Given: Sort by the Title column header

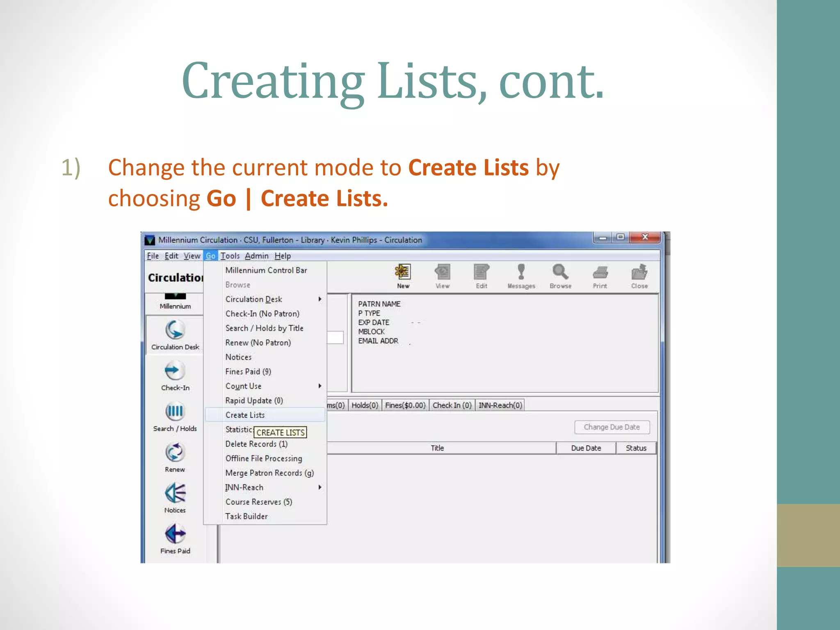Looking at the screenshot, I should tap(437, 448).
